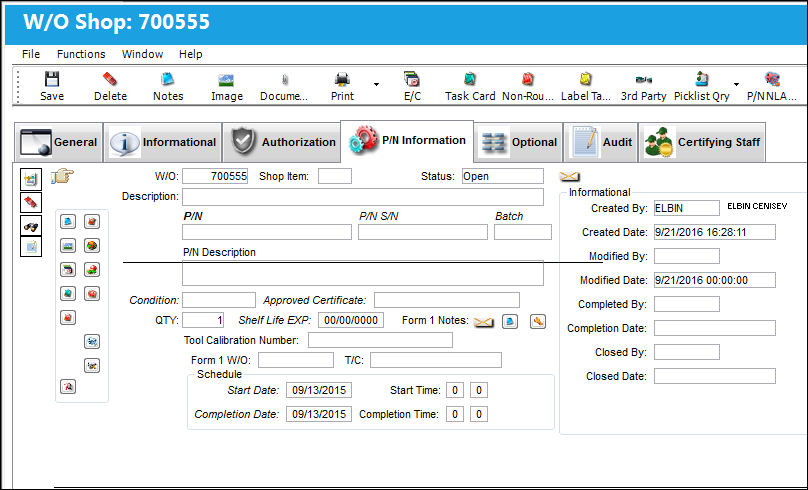808x490 pixels.
Task: Click the pointing hand icon
Action: click(62, 176)
